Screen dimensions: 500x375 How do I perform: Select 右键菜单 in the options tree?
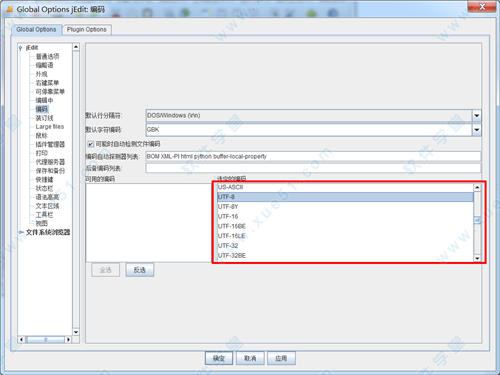(x=47, y=83)
